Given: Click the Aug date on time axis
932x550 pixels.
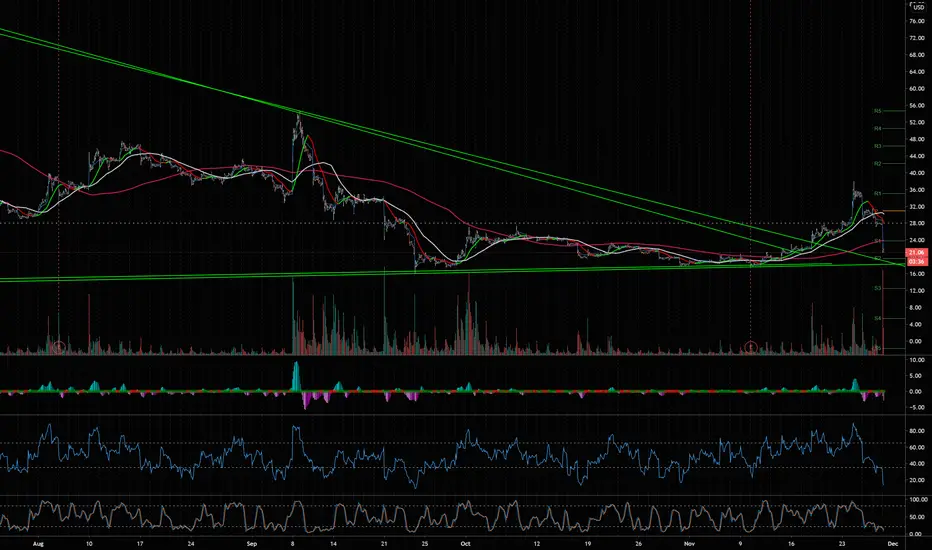Looking at the screenshot, I should click(39, 544).
